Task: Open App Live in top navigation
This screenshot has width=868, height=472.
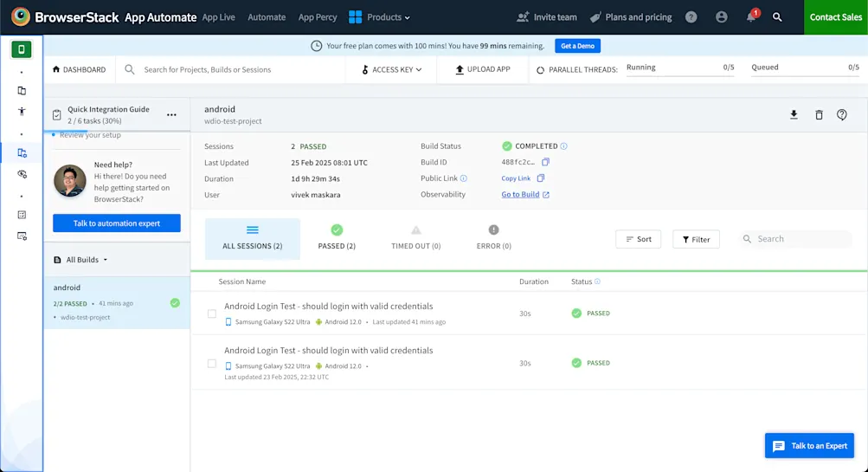Action: [x=219, y=17]
